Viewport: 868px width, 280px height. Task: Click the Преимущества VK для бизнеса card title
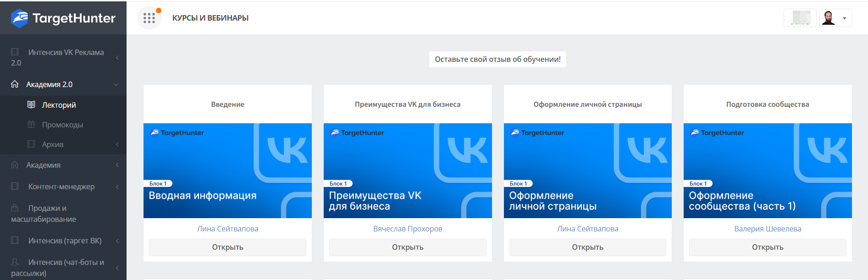408,104
